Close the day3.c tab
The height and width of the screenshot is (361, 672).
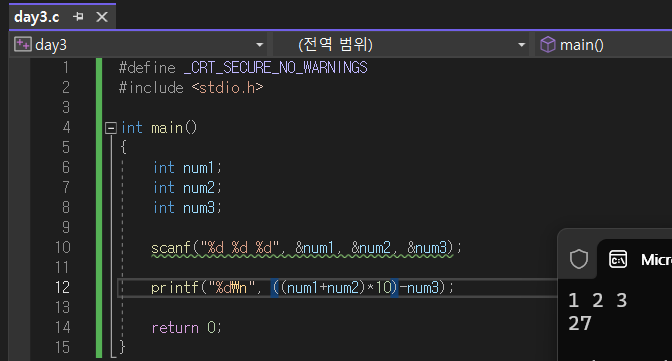click(102, 17)
